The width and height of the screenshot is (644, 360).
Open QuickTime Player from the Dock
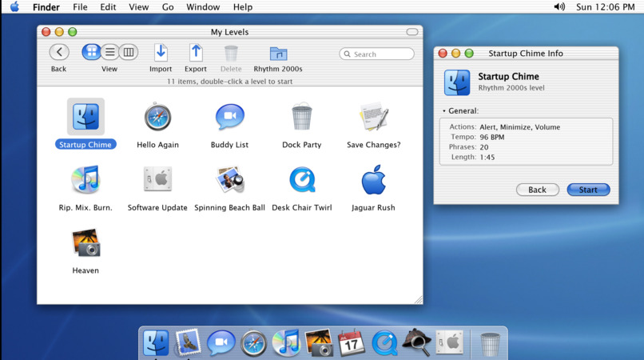[x=384, y=342]
